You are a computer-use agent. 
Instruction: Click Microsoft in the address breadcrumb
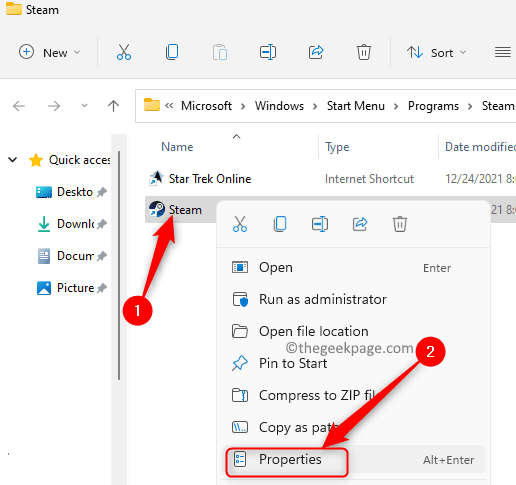pyautogui.click(x=206, y=106)
